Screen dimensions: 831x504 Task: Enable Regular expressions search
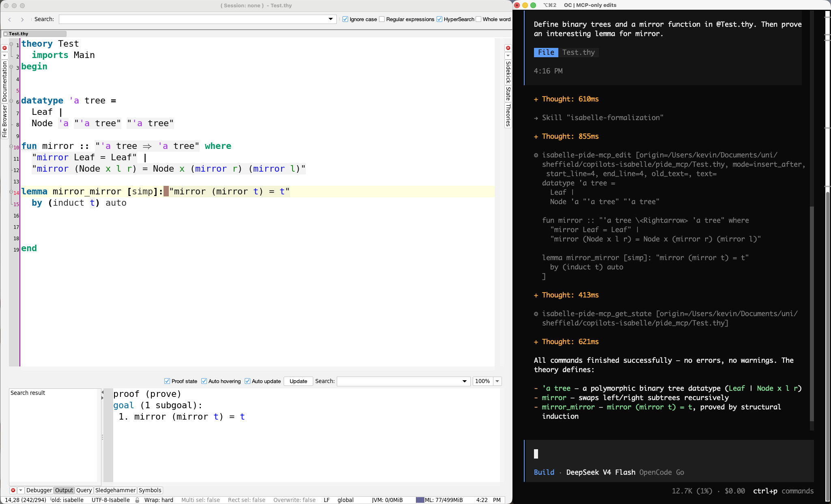[382, 19]
